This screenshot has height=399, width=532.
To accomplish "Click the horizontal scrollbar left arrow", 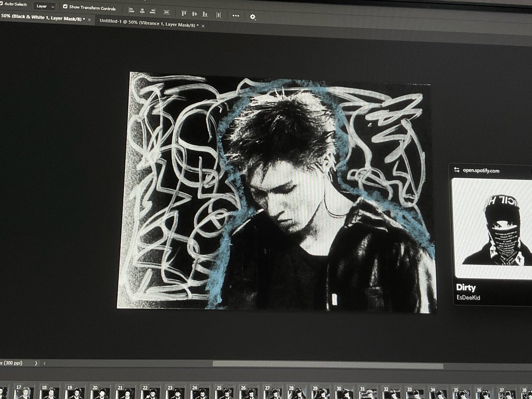I will click(44, 363).
